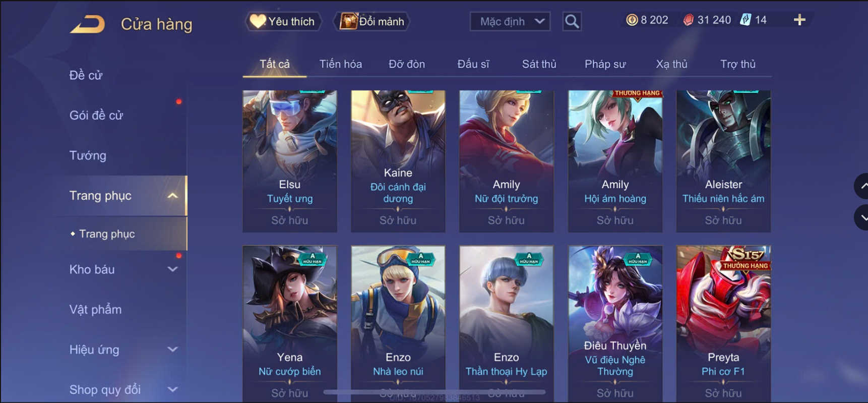This screenshot has height=403, width=868.
Task: Collapse the Trang phục sidebar section
Action: (x=172, y=196)
